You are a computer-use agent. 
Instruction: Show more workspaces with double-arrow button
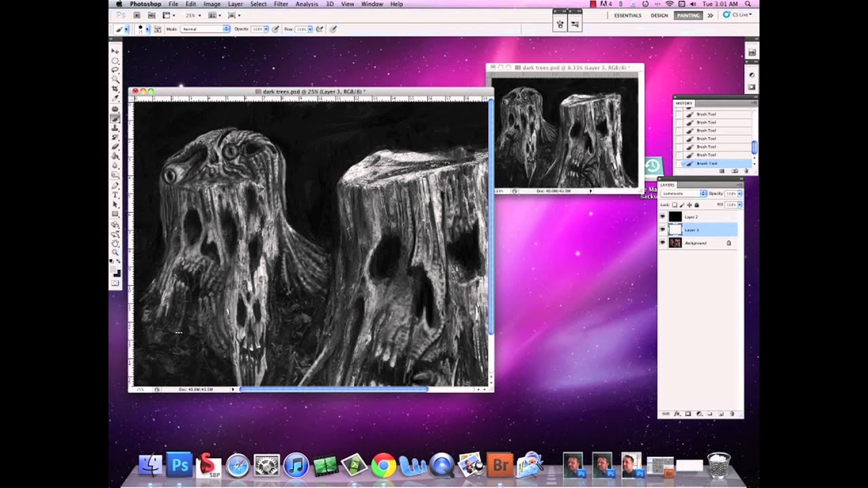click(x=710, y=15)
